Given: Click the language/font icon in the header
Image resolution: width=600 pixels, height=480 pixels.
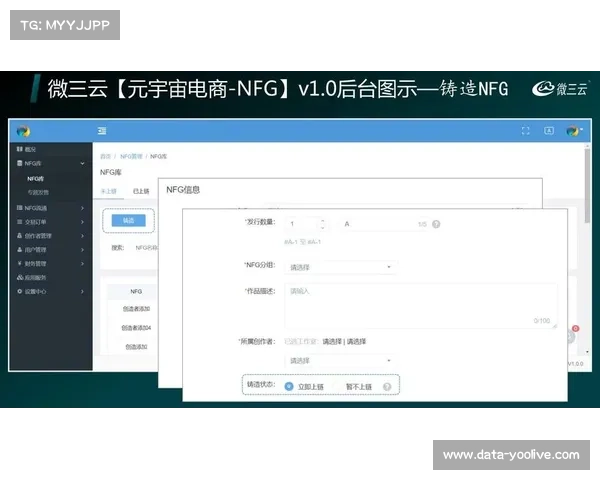Looking at the screenshot, I should tap(549, 131).
